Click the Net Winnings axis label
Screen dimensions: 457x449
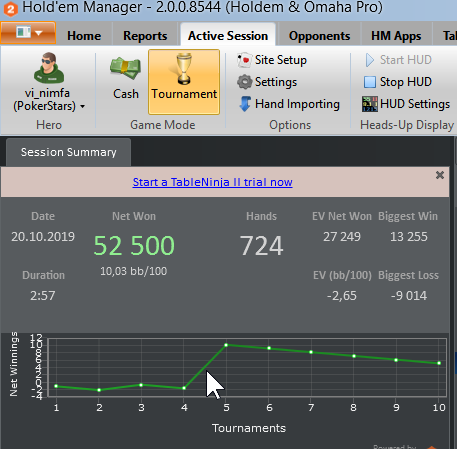(x=13, y=364)
